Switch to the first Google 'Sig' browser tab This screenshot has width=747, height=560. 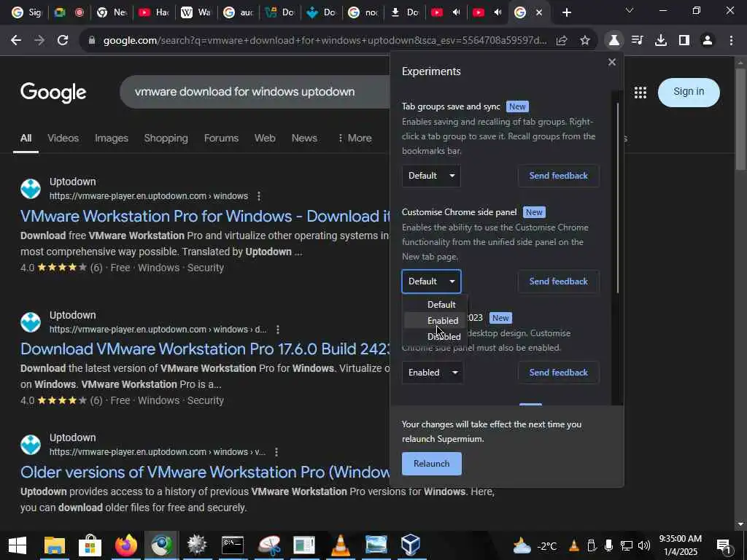(27, 12)
